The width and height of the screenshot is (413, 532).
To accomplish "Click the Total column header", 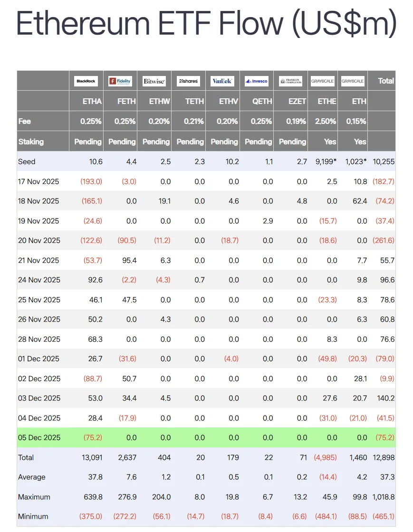I will pyautogui.click(x=385, y=81).
